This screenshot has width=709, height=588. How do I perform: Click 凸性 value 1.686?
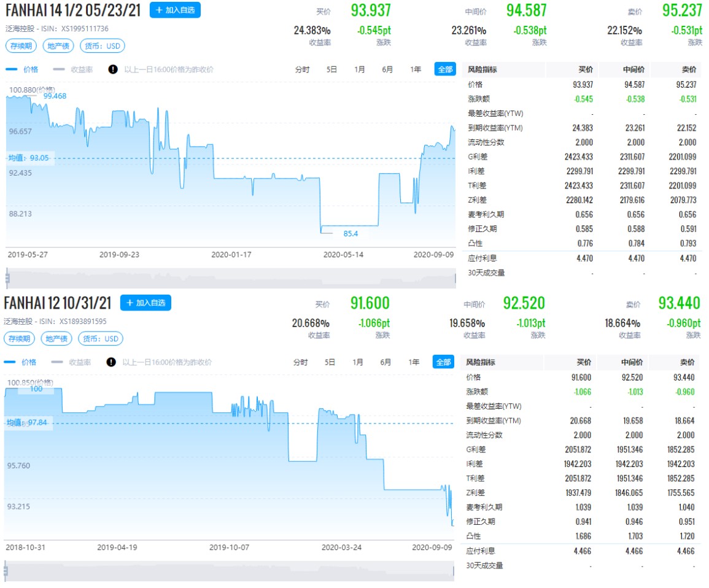click(583, 536)
